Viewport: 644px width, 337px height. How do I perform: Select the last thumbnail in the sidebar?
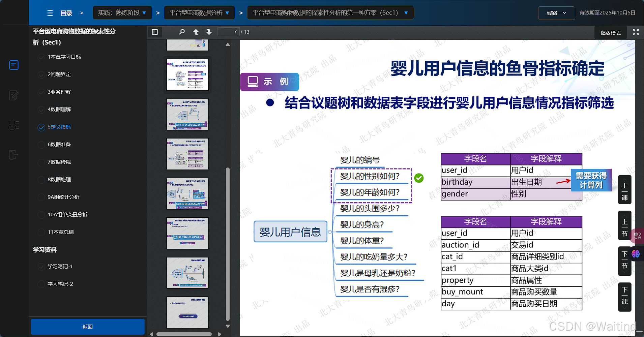pyautogui.click(x=187, y=312)
